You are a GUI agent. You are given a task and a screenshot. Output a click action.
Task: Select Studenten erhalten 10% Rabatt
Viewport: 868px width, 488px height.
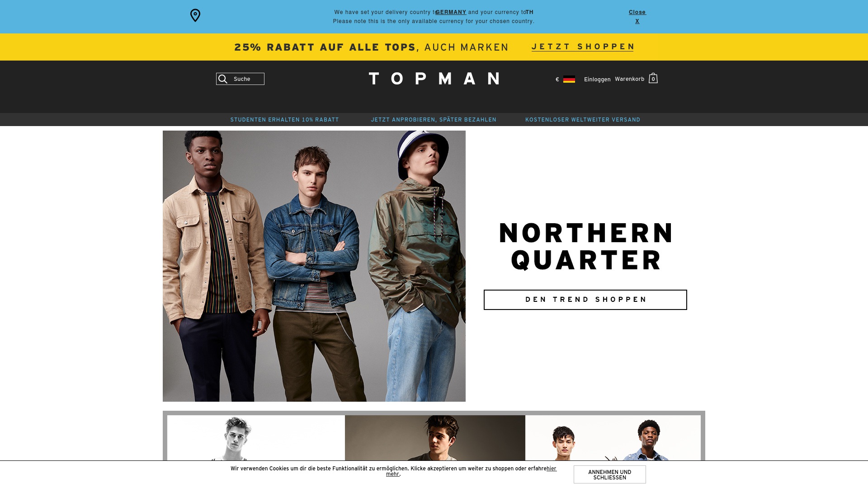tap(284, 120)
